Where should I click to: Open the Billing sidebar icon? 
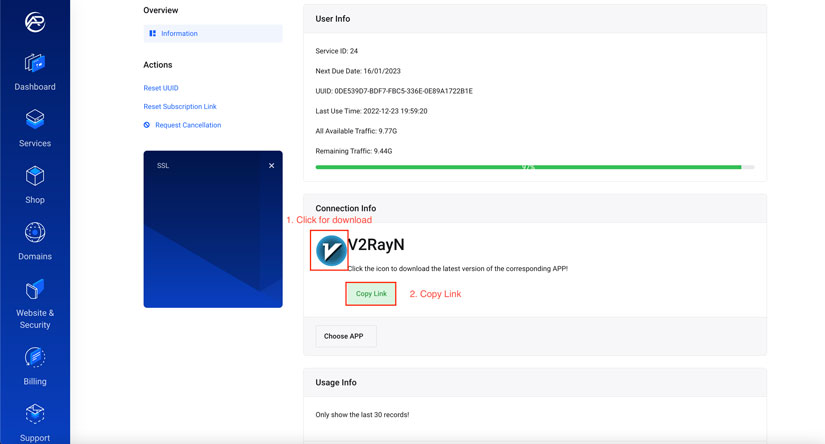pyautogui.click(x=35, y=357)
